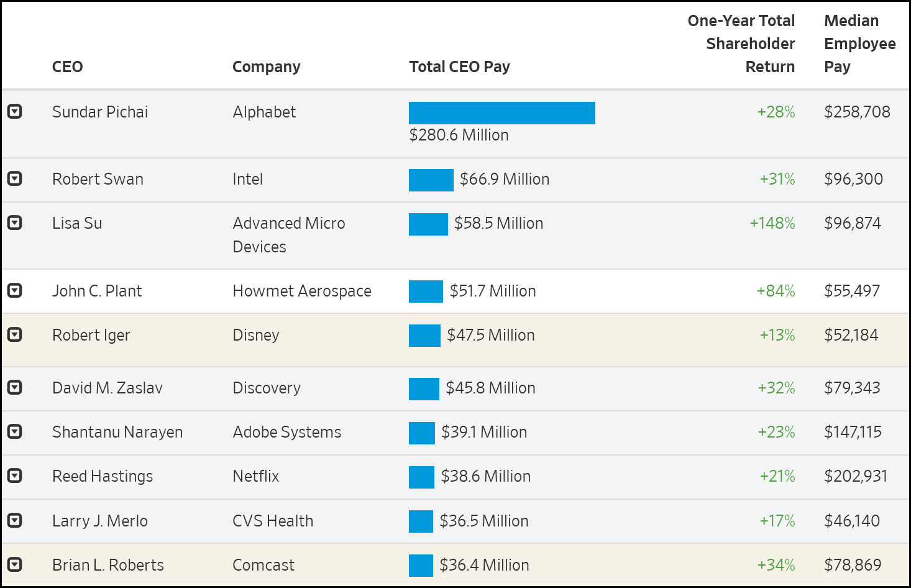Image resolution: width=911 pixels, height=588 pixels.
Task: Click One-Year Total Shareholder Return header
Action: 741,44
